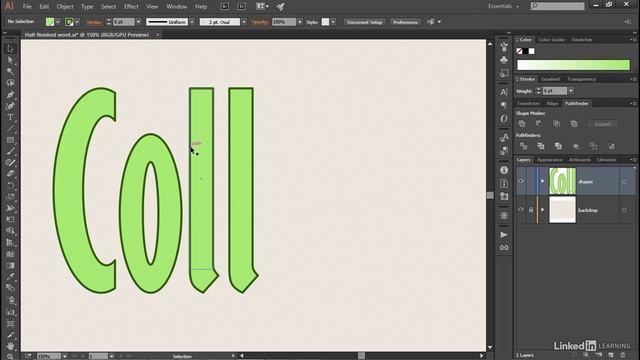640x360 pixels.
Task: Switch to the Swatches tab
Action: click(582, 40)
